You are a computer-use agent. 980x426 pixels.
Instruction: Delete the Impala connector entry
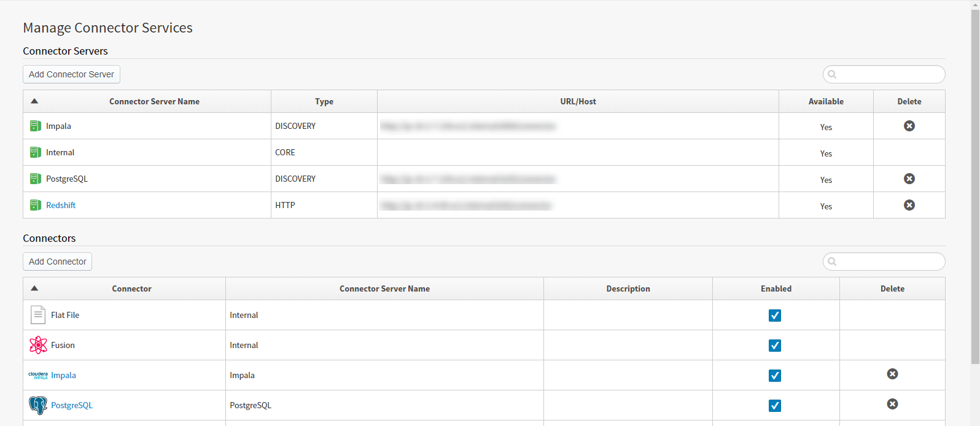coord(892,374)
